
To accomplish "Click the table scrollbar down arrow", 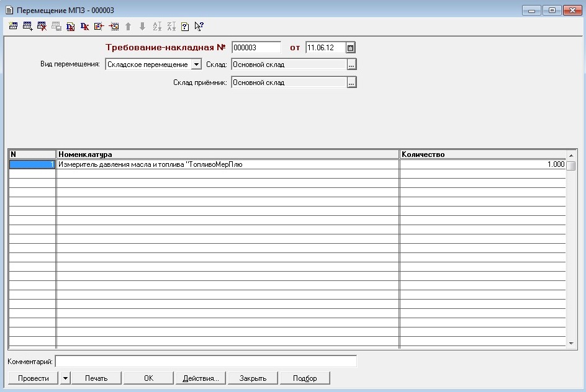I will [x=571, y=344].
